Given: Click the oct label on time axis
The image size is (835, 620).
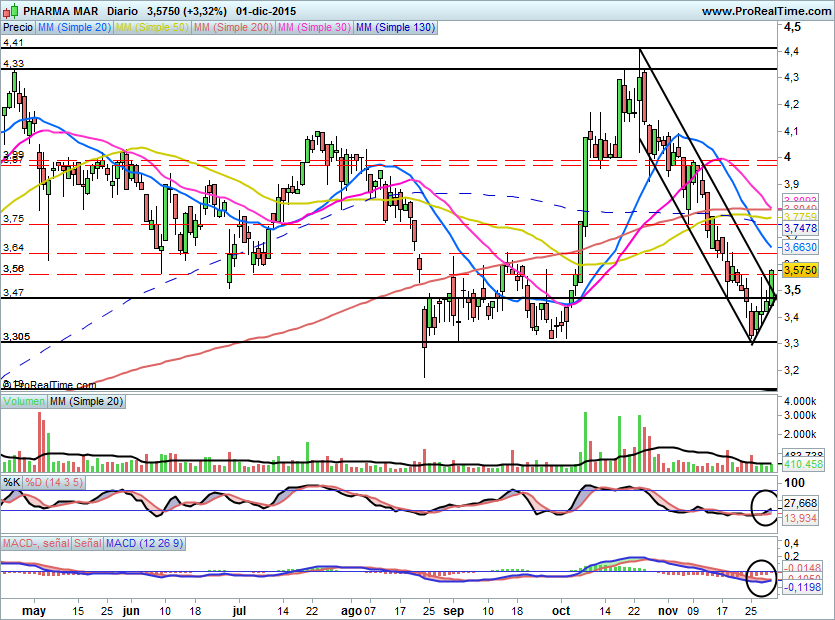Looking at the screenshot, I should click(561, 608).
